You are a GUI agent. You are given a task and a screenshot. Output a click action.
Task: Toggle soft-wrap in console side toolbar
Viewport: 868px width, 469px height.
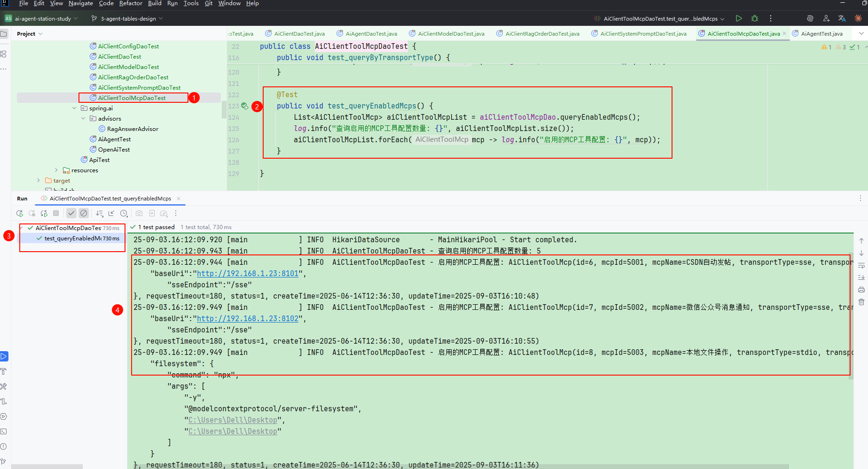pyautogui.click(x=861, y=266)
